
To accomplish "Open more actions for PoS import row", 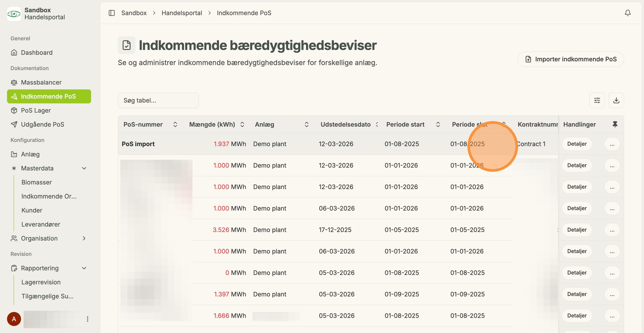I will click(612, 144).
